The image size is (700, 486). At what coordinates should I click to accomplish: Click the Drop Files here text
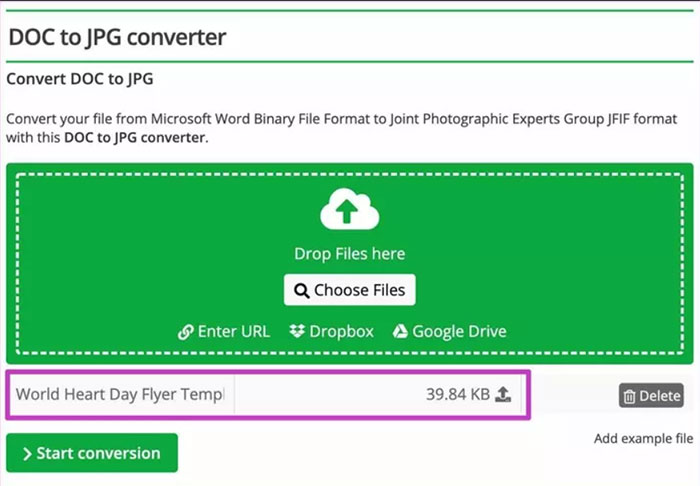tap(350, 253)
